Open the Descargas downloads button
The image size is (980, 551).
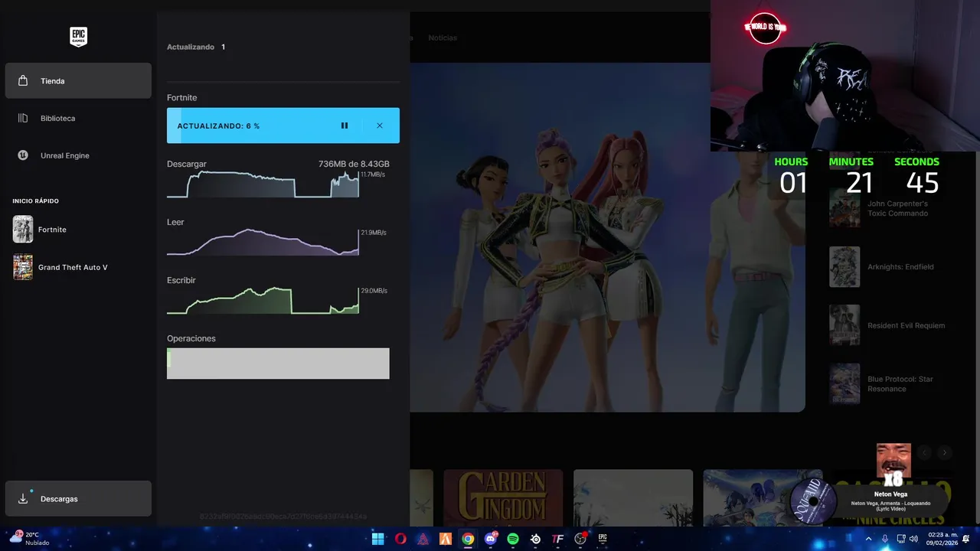click(78, 498)
